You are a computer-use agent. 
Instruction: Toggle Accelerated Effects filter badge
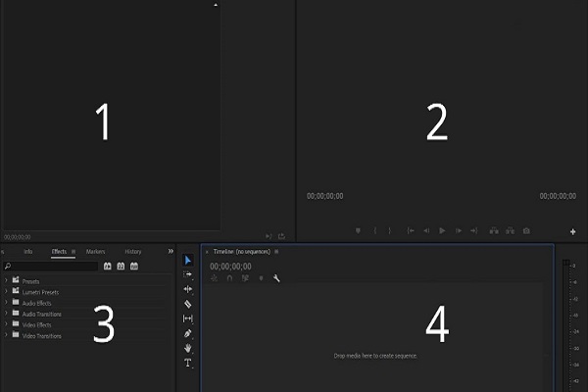coord(107,266)
